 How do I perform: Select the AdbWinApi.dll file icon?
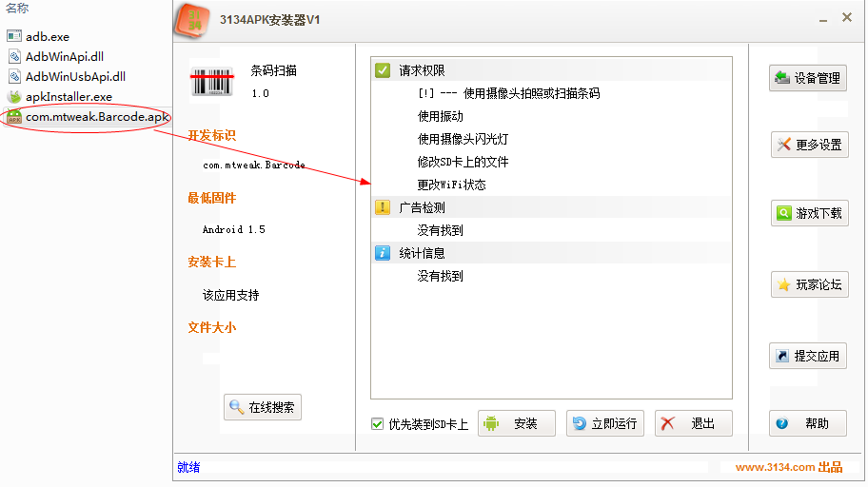point(14,56)
